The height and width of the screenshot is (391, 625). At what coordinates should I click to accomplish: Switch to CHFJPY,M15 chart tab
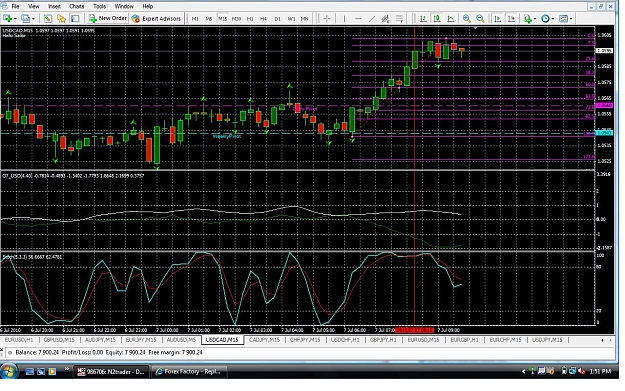click(x=305, y=340)
